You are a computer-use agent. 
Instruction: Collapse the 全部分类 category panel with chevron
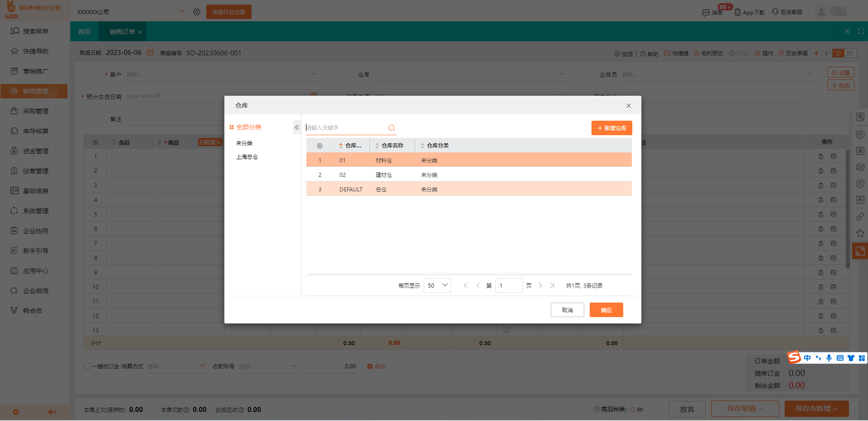pos(297,127)
